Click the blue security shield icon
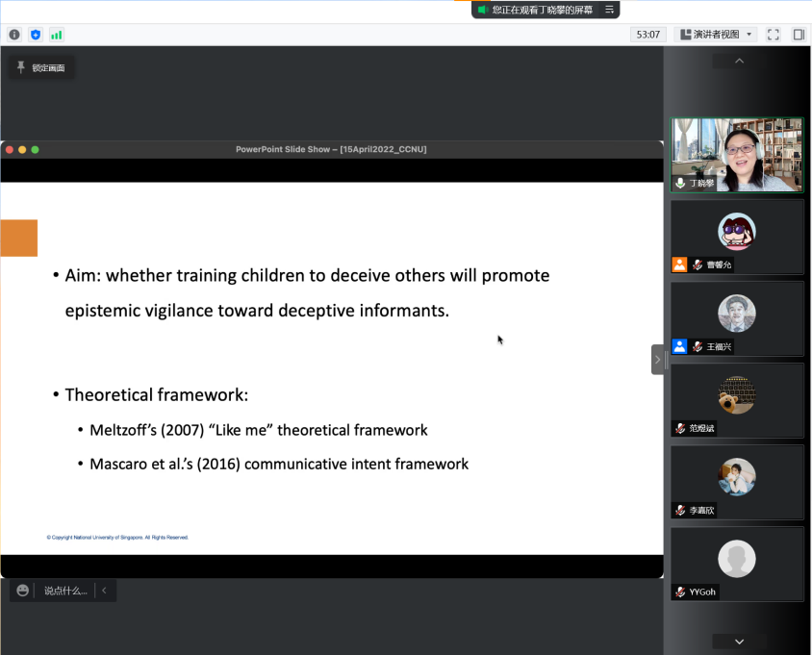 pos(36,35)
